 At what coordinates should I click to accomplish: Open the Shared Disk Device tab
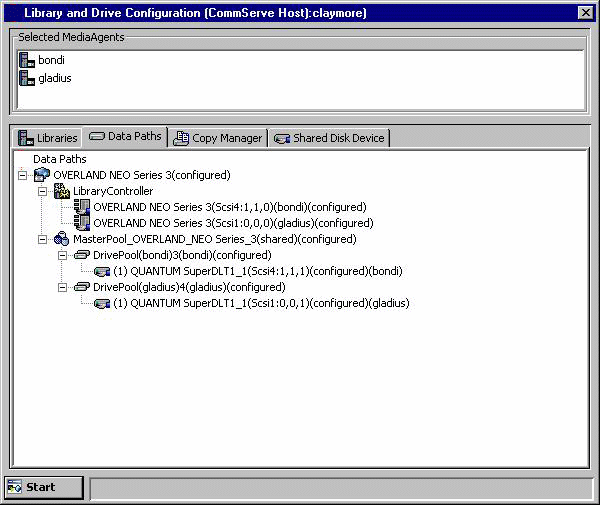[329, 138]
